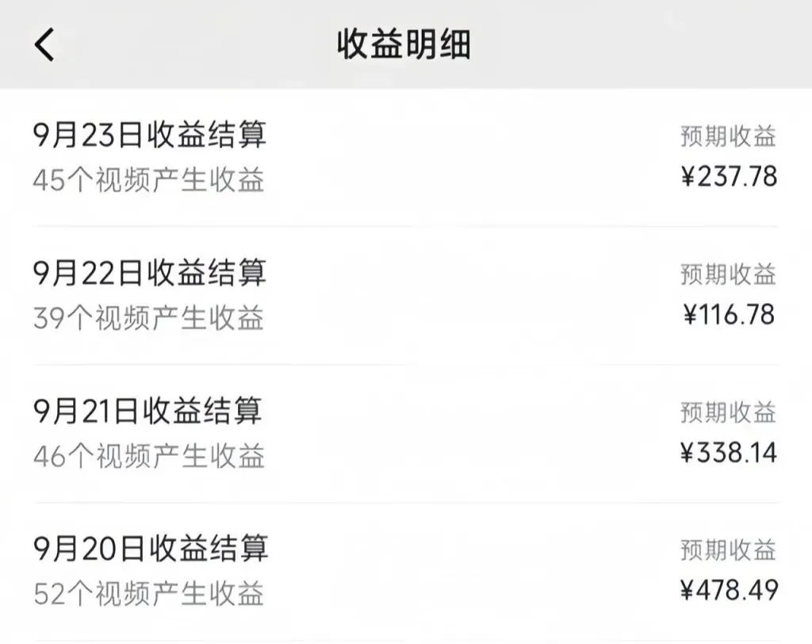Open the 9月21日收益结算 entry
This screenshot has width=812, height=644.
point(406,434)
